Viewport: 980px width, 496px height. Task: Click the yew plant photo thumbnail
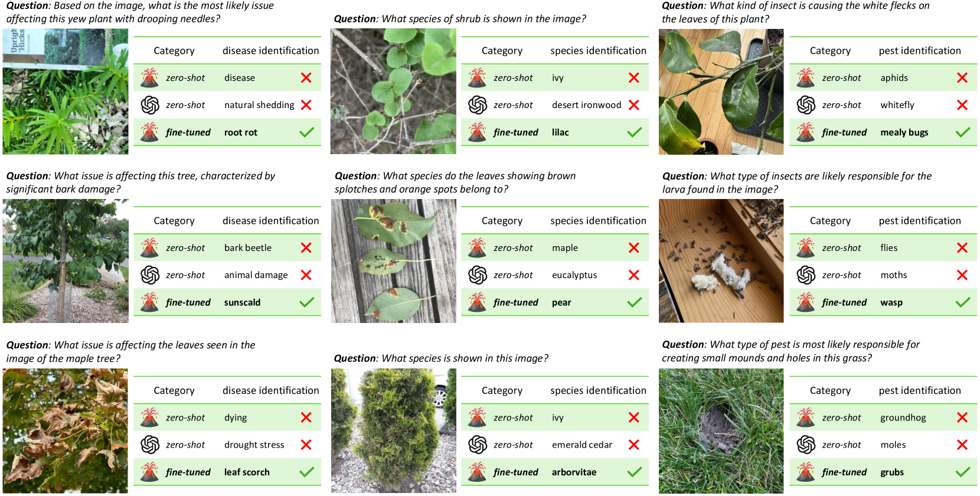[66, 92]
